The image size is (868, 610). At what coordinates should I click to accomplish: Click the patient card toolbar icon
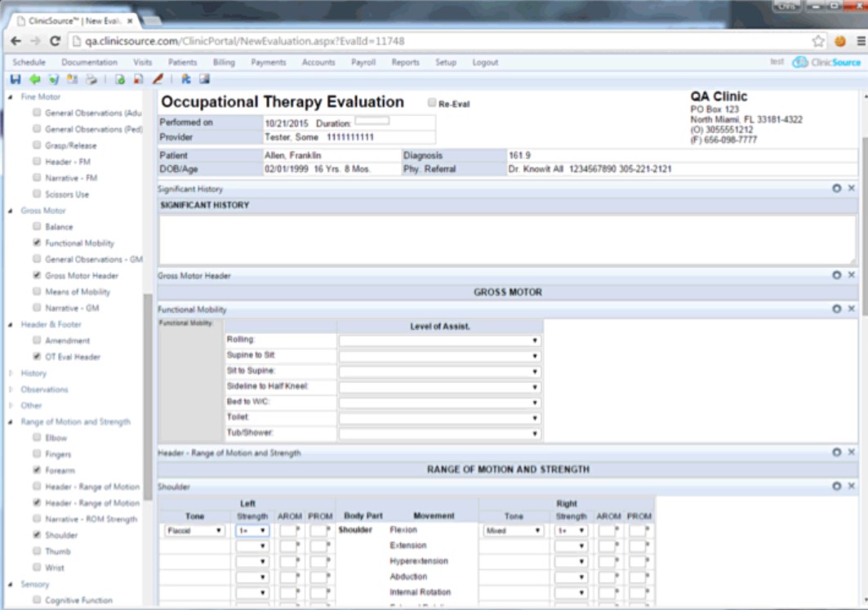(73, 79)
